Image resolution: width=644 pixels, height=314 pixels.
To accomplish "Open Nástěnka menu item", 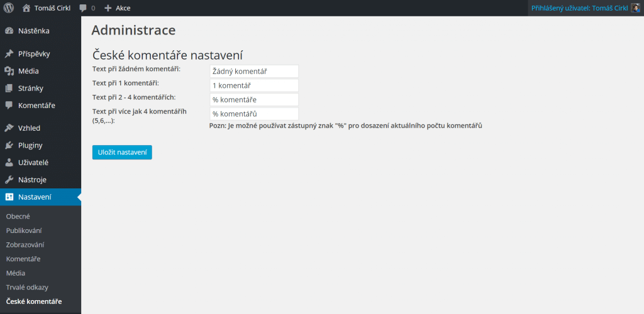I will (40, 31).
